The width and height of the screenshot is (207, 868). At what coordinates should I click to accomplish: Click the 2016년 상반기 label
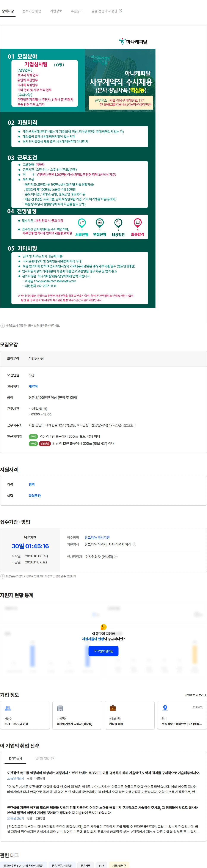pos(16,818)
